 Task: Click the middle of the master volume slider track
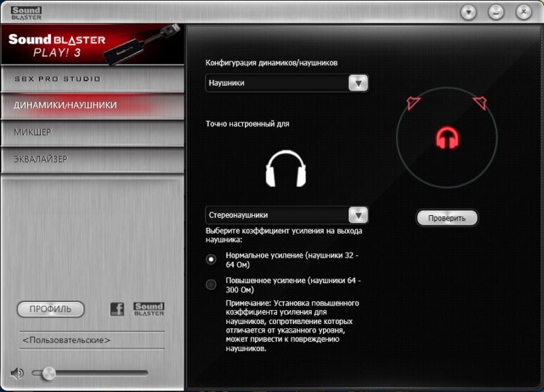(90, 374)
